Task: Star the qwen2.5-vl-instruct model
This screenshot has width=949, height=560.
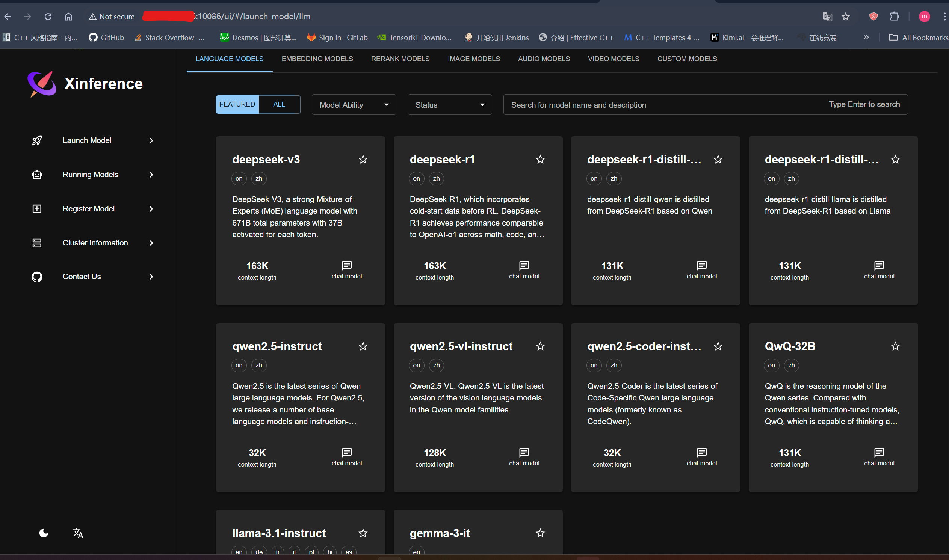Action: point(540,346)
